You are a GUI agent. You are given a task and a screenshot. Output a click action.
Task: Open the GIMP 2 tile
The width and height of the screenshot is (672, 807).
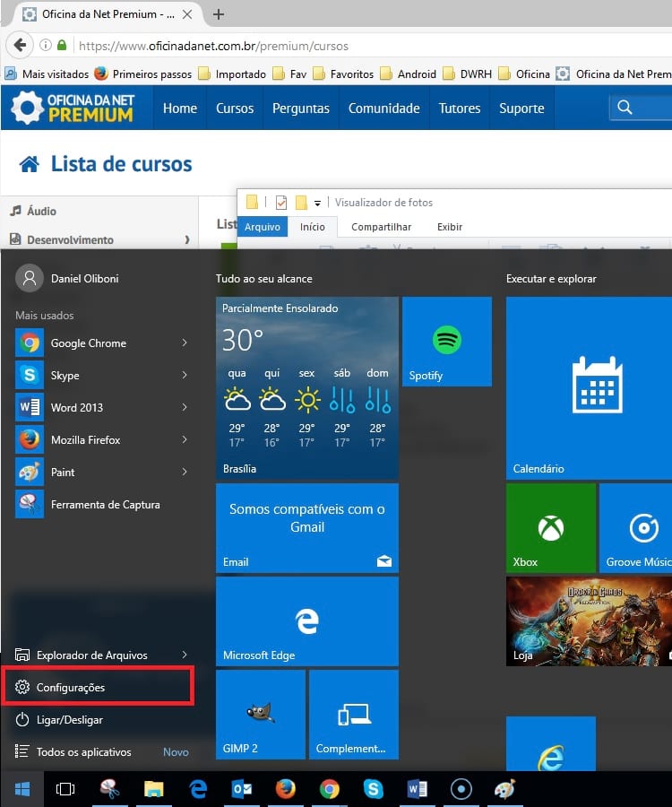[x=261, y=715]
